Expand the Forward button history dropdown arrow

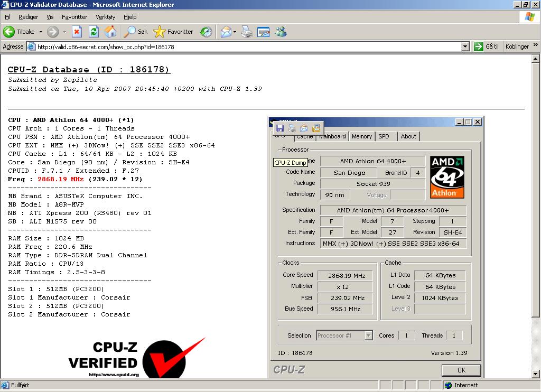click(x=64, y=32)
